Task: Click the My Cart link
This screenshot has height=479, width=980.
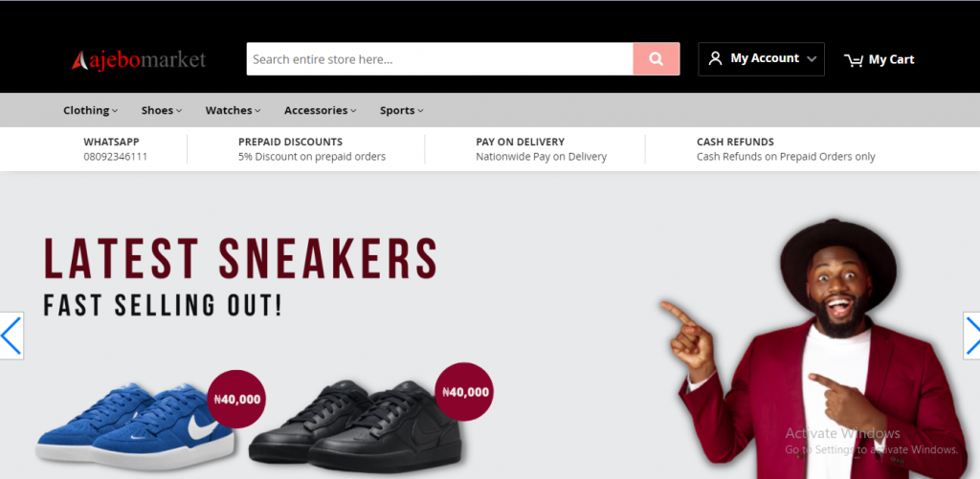Action: click(x=891, y=59)
